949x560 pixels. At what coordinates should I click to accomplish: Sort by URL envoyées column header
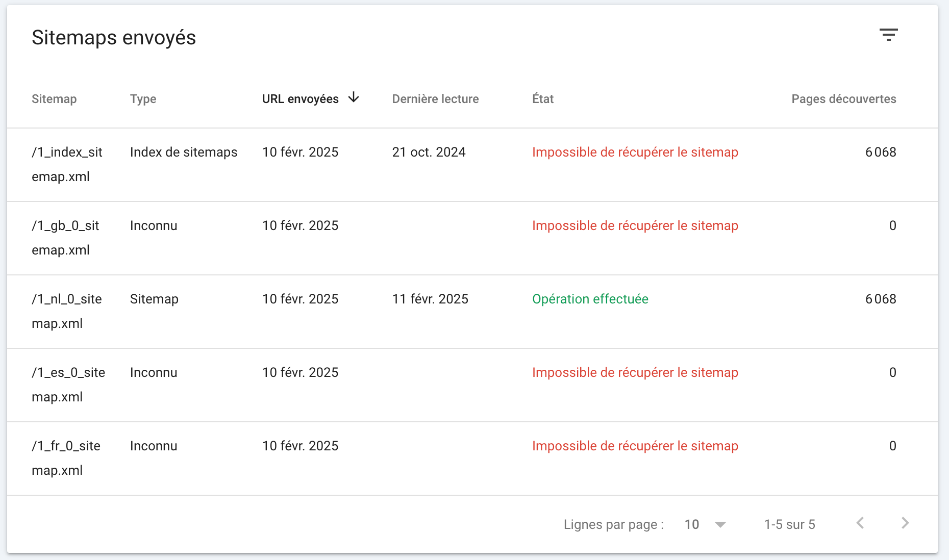pyautogui.click(x=301, y=99)
